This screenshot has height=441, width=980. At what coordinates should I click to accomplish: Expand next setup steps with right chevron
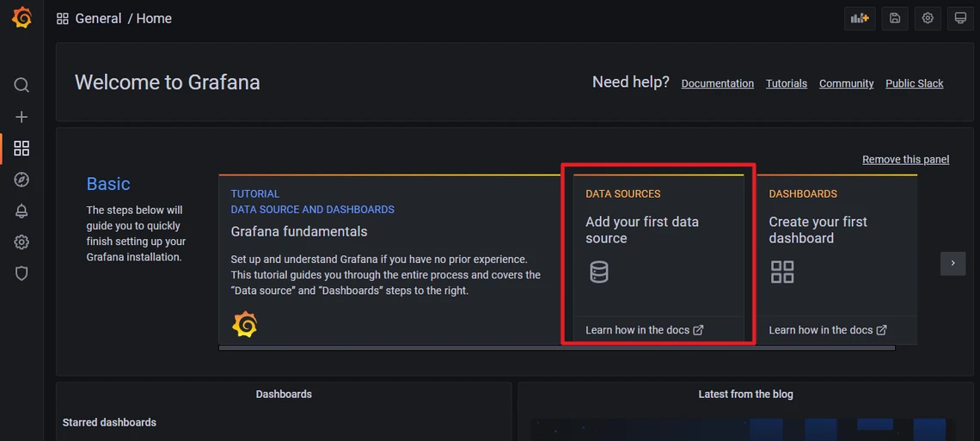pos(952,263)
